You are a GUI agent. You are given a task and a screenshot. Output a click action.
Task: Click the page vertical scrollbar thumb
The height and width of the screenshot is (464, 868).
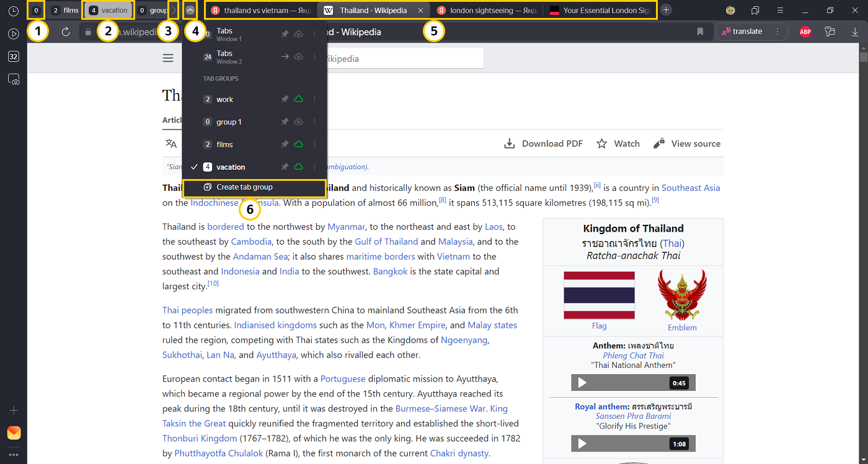(x=863, y=57)
